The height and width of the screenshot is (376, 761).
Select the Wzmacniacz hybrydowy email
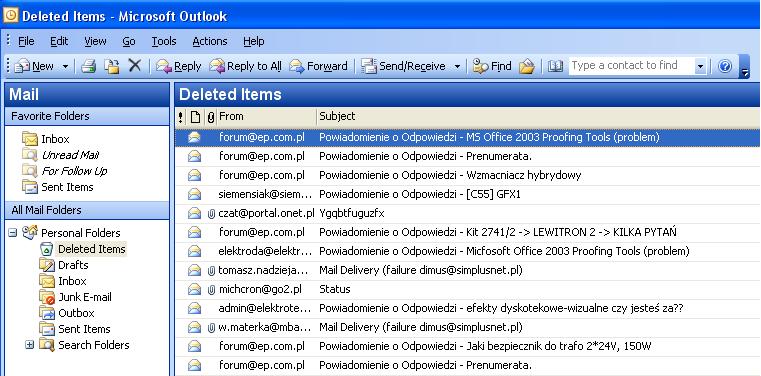coord(468,175)
